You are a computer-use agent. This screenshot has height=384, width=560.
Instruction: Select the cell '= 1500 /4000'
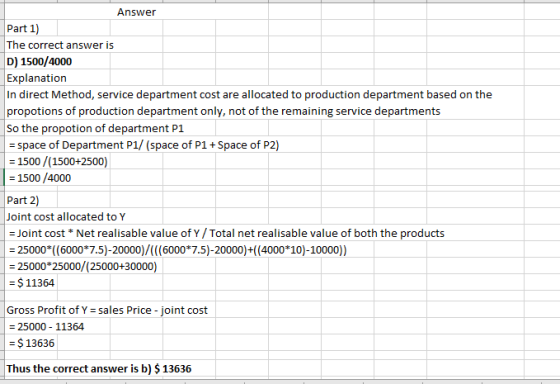(40, 178)
